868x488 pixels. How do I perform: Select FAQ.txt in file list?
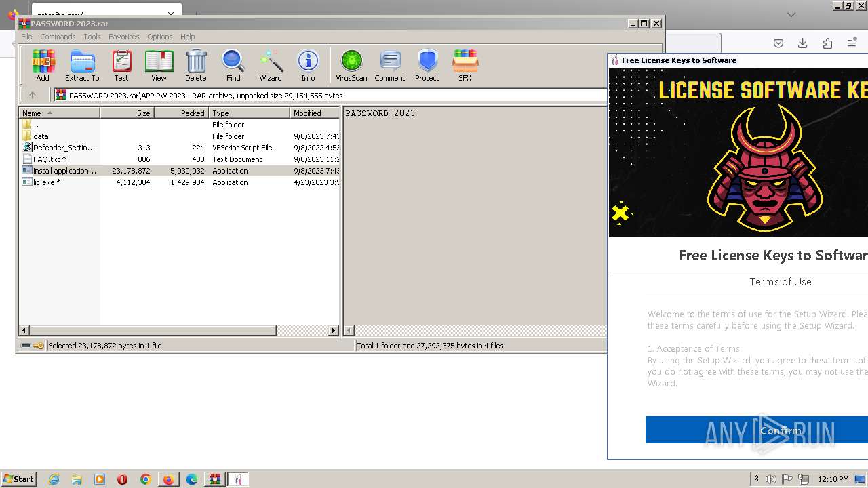point(179,159)
